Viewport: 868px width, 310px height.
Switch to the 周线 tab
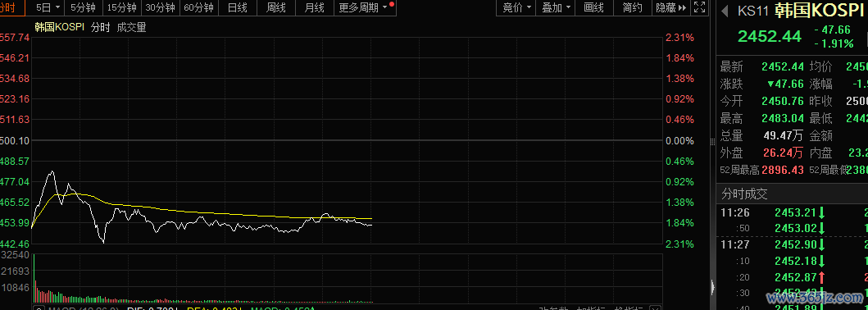pos(275,7)
